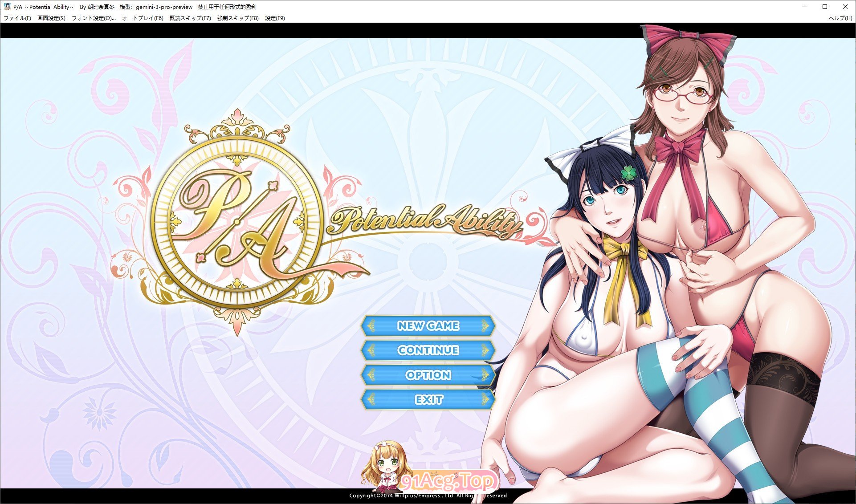This screenshot has height=504, width=856.
Task: Click the P/A application icon in title bar
Action: tap(7, 7)
